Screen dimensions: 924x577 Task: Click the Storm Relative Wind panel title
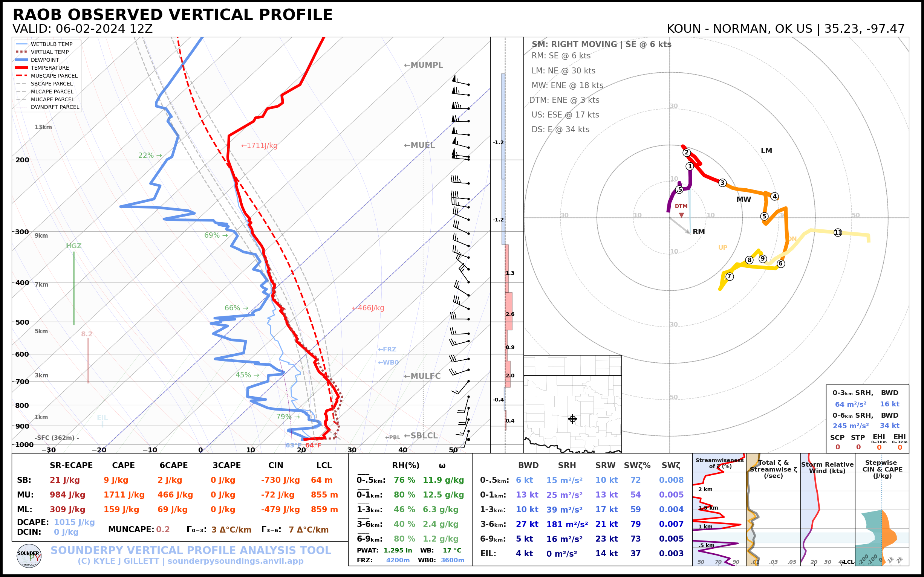(828, 467)
